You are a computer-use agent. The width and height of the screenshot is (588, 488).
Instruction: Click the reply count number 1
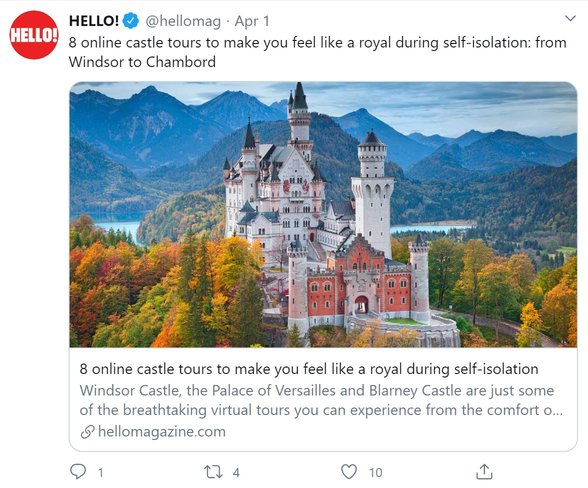click(x=100, y=472)
